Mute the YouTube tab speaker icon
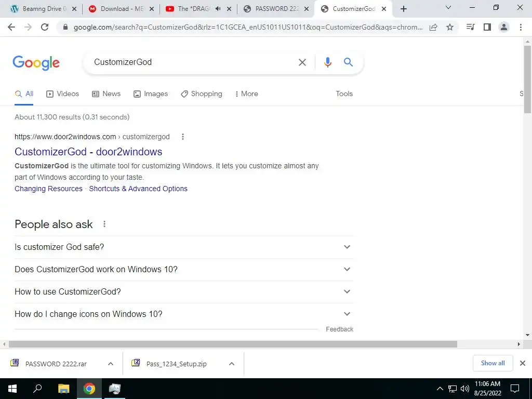The width and height of the screenshot is (532, 399). 218,9
